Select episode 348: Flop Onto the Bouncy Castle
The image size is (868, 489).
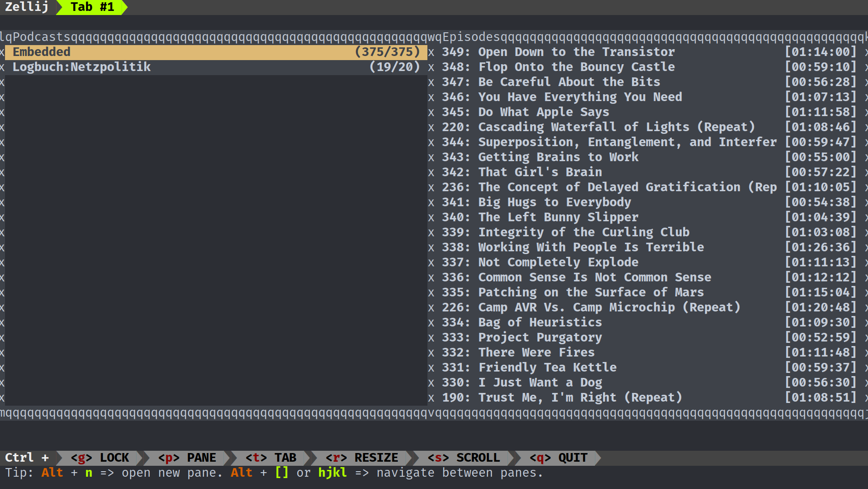pos(649,67)
